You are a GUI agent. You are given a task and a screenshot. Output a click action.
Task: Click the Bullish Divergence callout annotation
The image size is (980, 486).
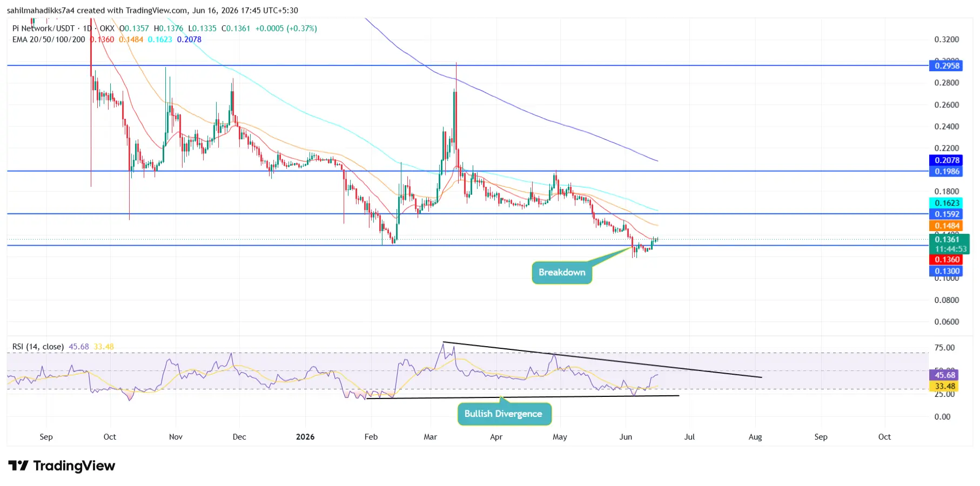point(504,414)
